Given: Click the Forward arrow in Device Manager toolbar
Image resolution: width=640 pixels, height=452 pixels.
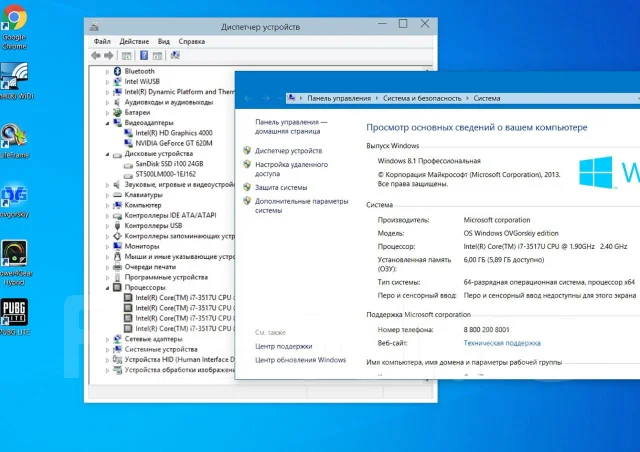Looking at the screenshot, I should pyautogui.click(x=109, y=56).
